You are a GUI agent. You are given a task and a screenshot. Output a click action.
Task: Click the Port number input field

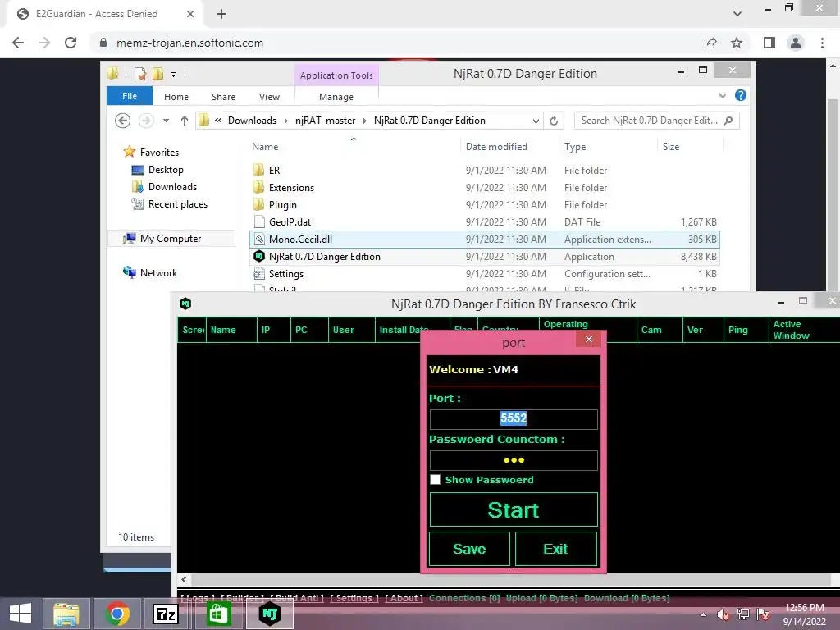[514, 419]
